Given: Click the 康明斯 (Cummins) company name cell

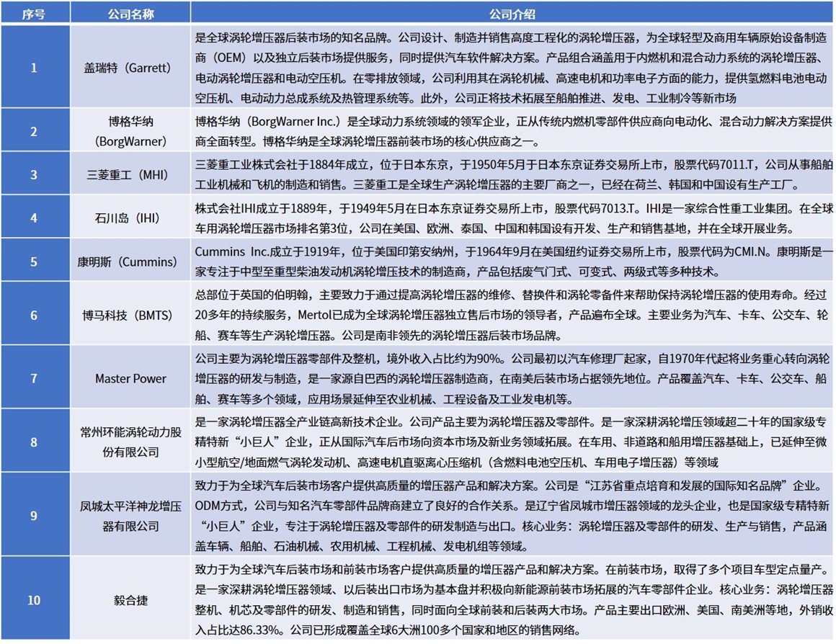Looking at the screenshot, I should [x=130, y=261].
